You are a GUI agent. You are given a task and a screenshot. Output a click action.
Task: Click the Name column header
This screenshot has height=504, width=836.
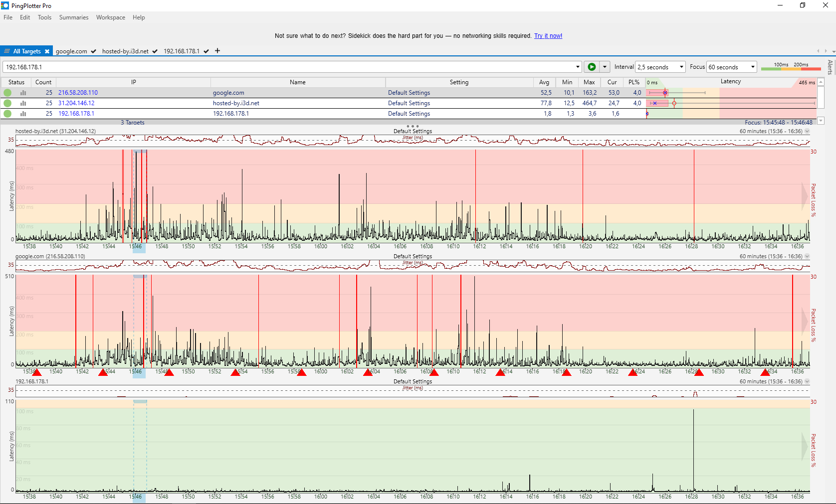click(x=298, y=82)
